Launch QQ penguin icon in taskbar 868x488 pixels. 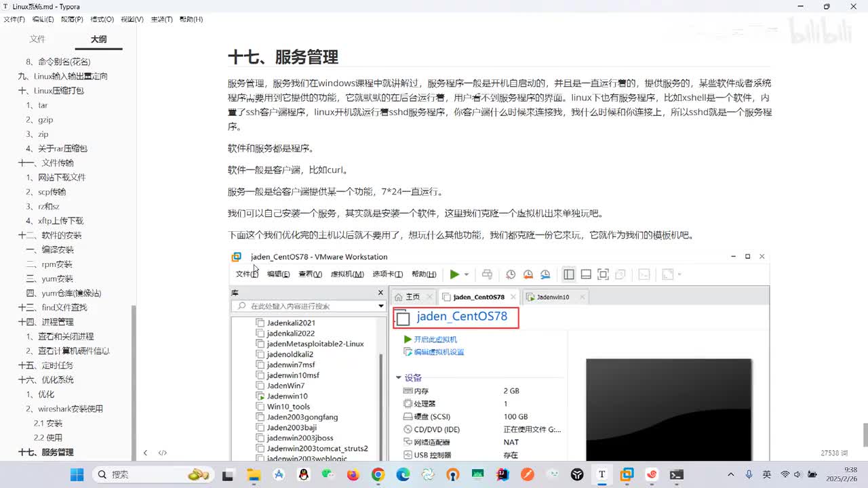[x=303, y=474]
